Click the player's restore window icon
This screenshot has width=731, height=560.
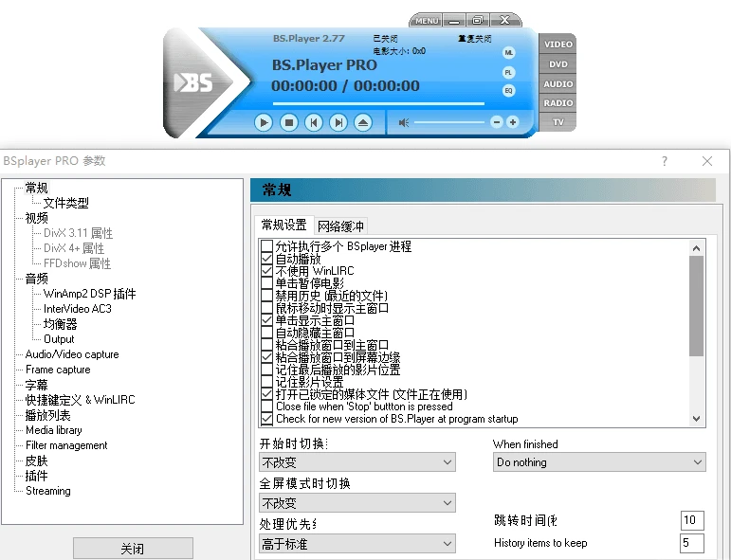pyautogui.click(x=478, y=20)
